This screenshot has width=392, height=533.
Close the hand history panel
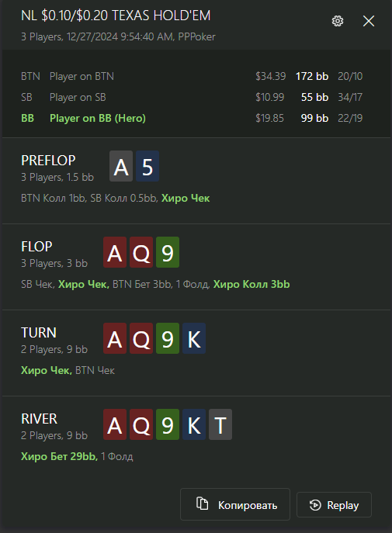369,21
